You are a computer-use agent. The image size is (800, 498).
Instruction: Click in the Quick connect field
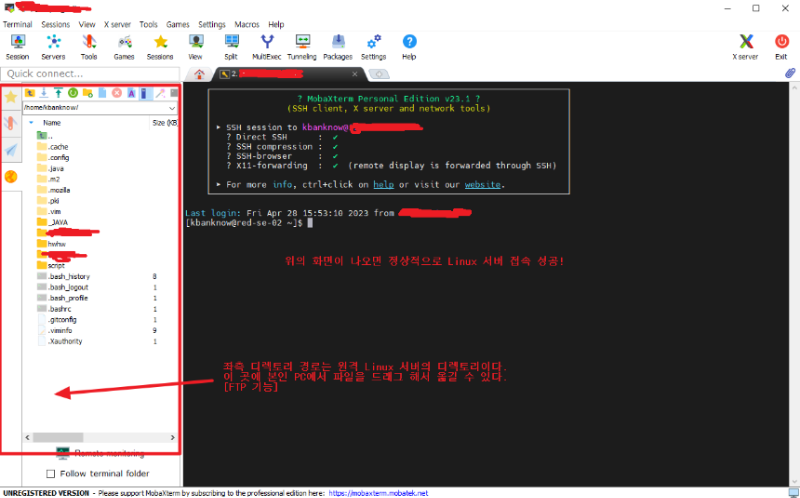tap(90, 74)
